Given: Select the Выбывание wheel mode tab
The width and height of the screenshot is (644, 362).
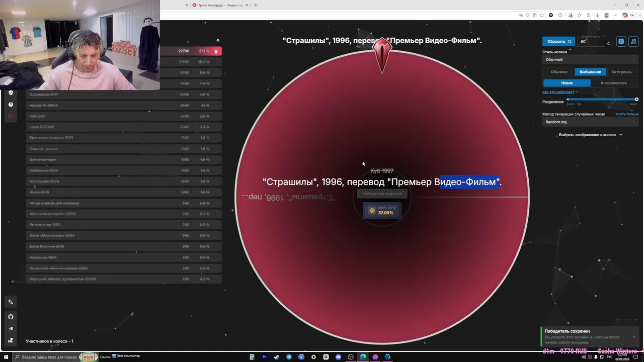Looking at the screenshot, I should (x=590, y=72).
